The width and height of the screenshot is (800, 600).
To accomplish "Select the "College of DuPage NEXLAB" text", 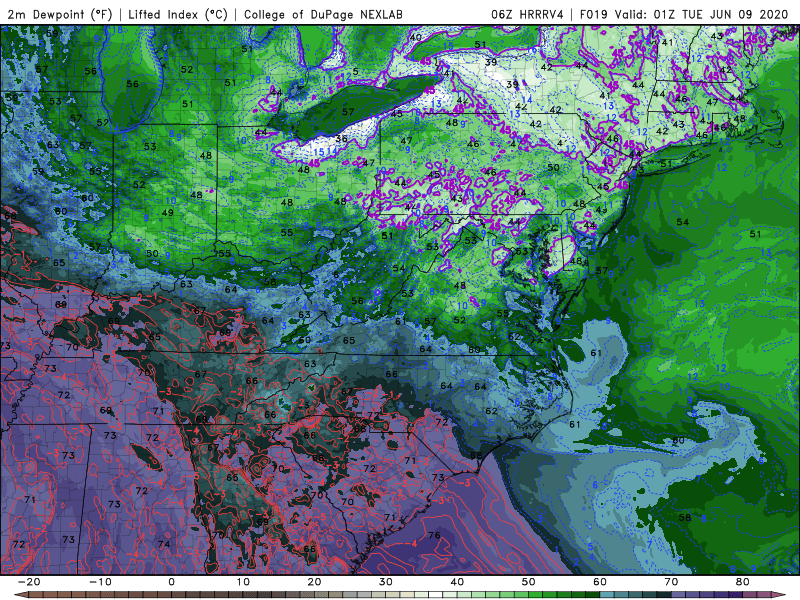I will click(x=323, y=14).
